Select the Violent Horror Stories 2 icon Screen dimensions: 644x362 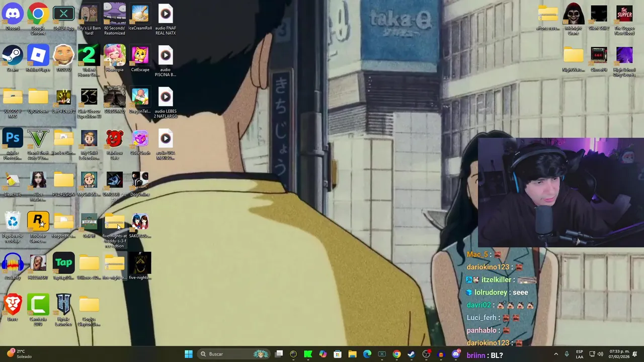(x=89, y=61)
